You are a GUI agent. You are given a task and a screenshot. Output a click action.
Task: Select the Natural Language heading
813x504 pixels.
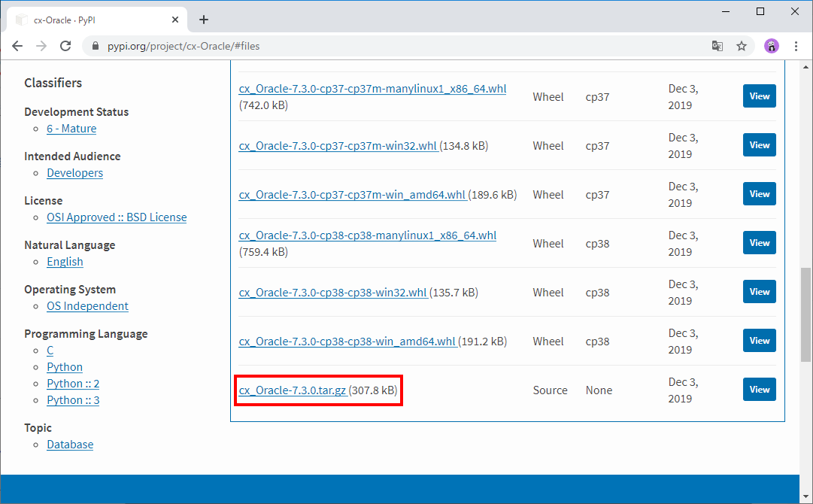pos(69,245)
